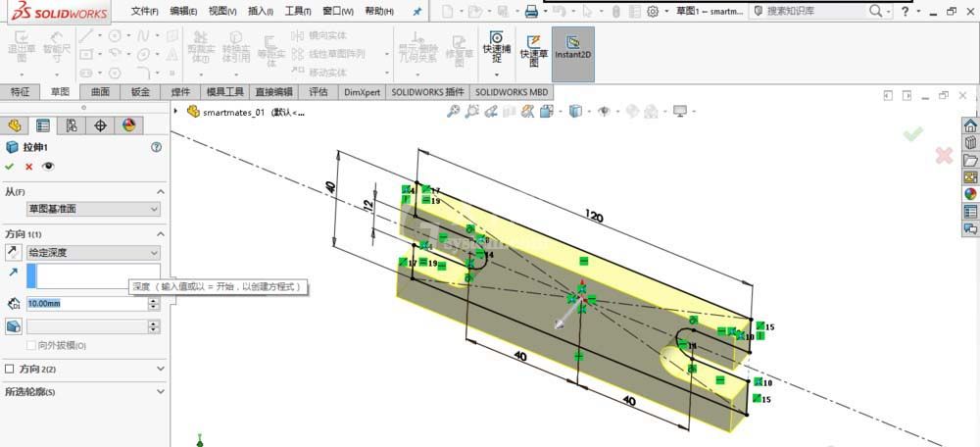Open the 文件 menu
The width and height of the screenshot is (980, 447).
pyautogui.click(x=144, y=11)
